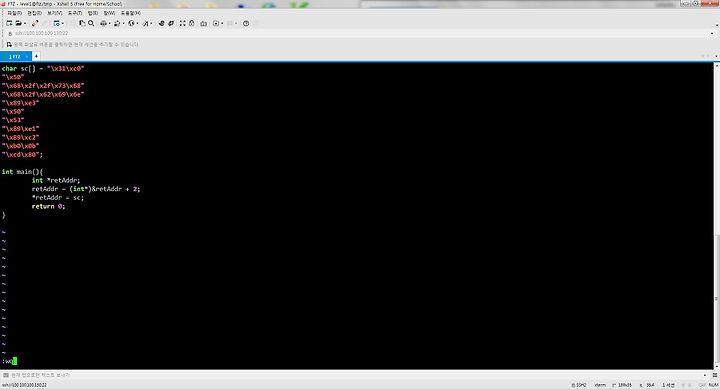Open the 창(W) menu
The height and width of the screenshot is (389, 720).
coord(109,13)
